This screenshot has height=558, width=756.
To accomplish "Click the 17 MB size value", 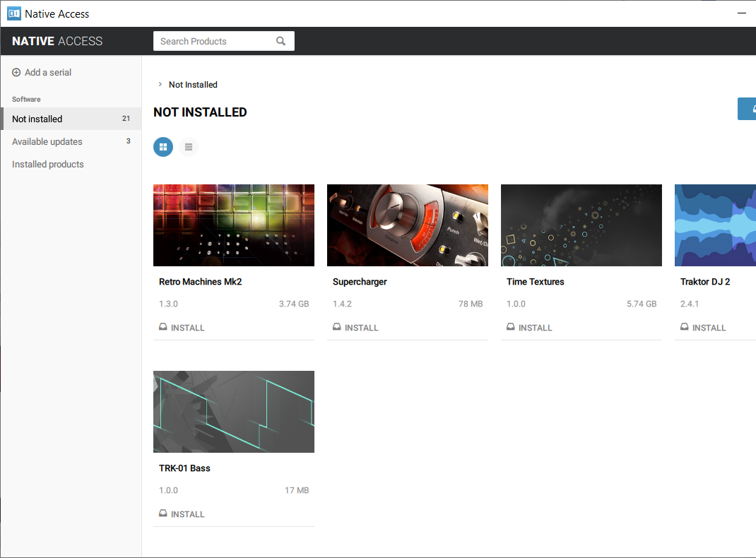I will (297, 490).
